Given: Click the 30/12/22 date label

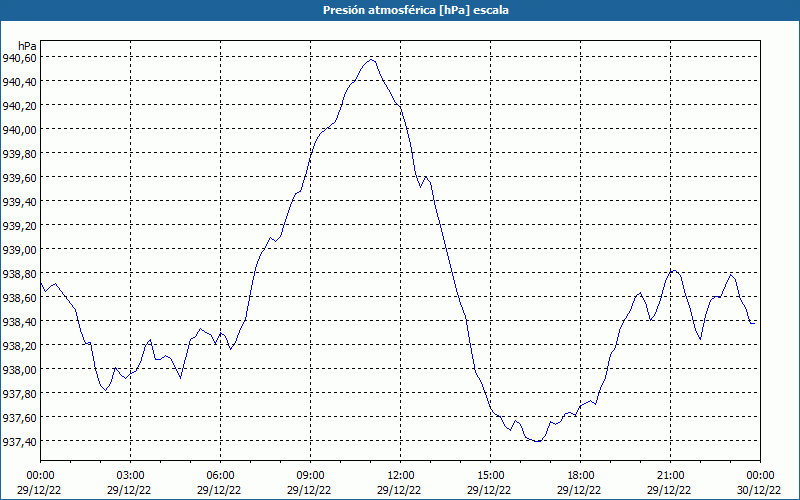Looking at the screenshot, I should (759, 490).
